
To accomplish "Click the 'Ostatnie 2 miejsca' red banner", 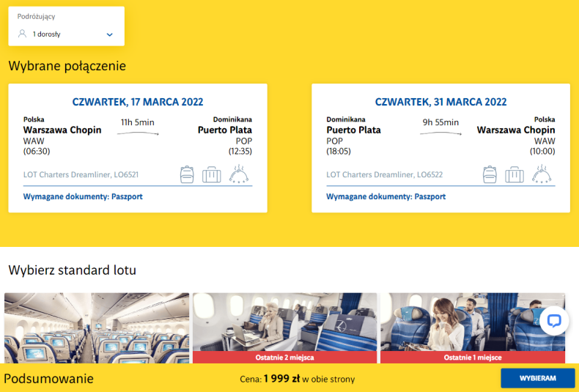I will click(284, 358).
